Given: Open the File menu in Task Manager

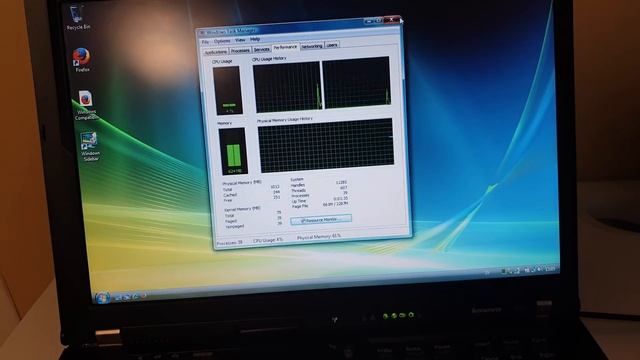Looking at the screenshot, I should click(x=205, y=42).
